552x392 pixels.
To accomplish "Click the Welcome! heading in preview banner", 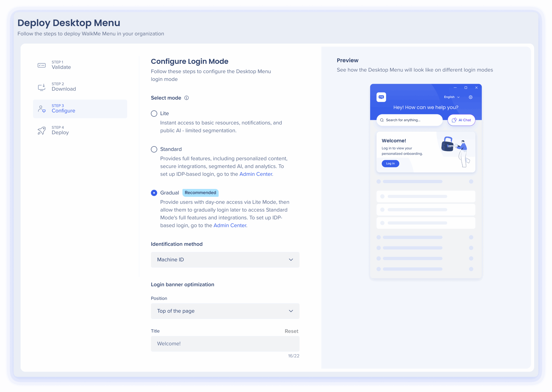I will pos(394,141).
